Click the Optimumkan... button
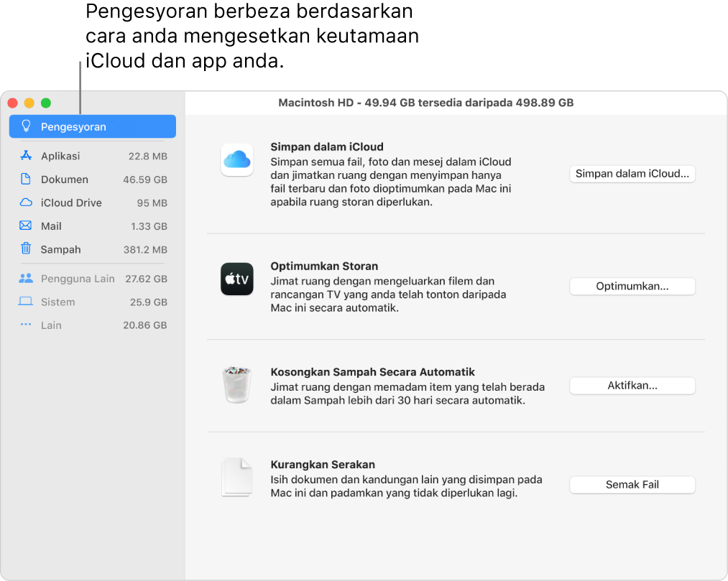 632,286
